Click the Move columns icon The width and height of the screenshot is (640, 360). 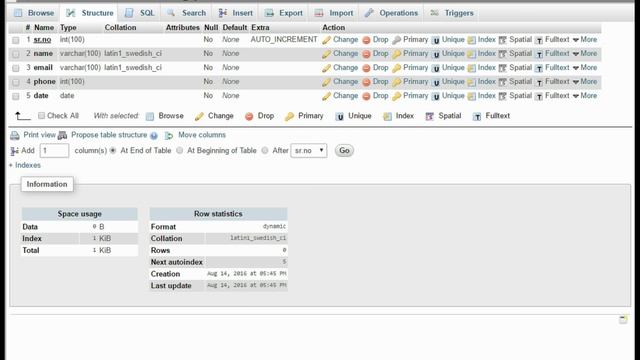(169, 136)
